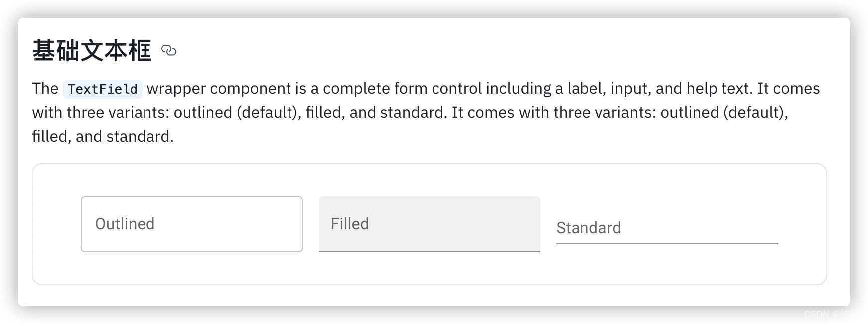Activate the Filled variant input box
This screenshot has width=868, height=324.
point(429,224)
